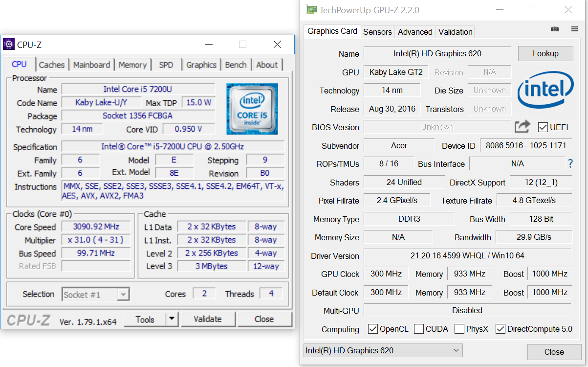Click the Bus Interface question mark icon
Image resolution: width=588 pixels, height=367 pixels.
(x=570, y=163)
